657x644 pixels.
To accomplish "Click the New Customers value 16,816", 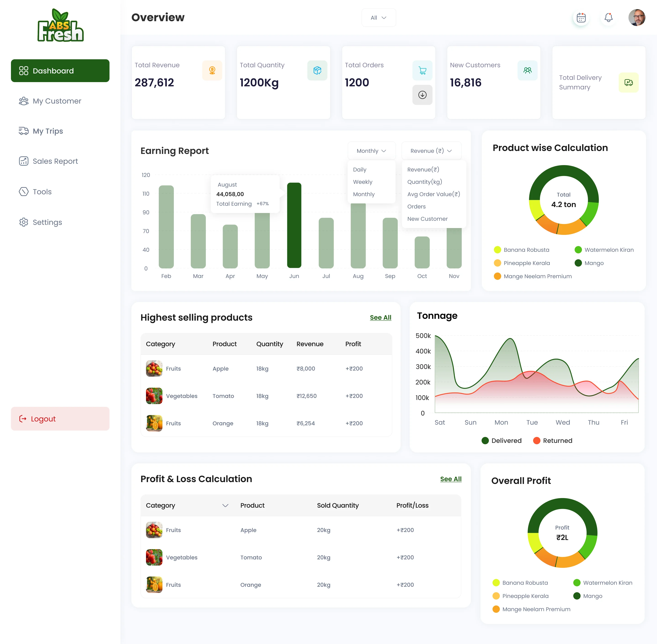I will pos(466,83).
